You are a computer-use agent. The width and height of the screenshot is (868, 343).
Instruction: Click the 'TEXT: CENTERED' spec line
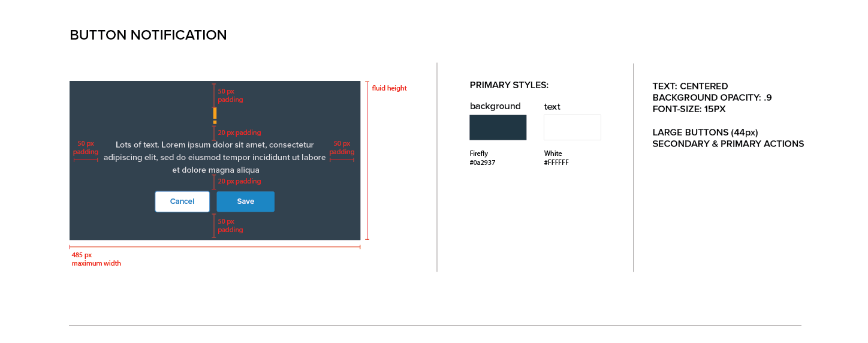coord(690,86)
